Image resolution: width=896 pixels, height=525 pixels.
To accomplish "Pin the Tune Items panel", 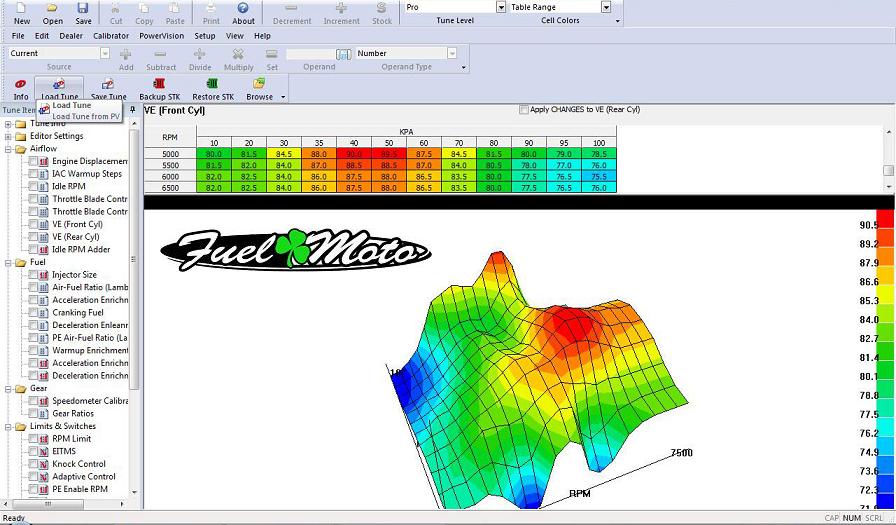I will pyautogui.click(x=133, y=109).
